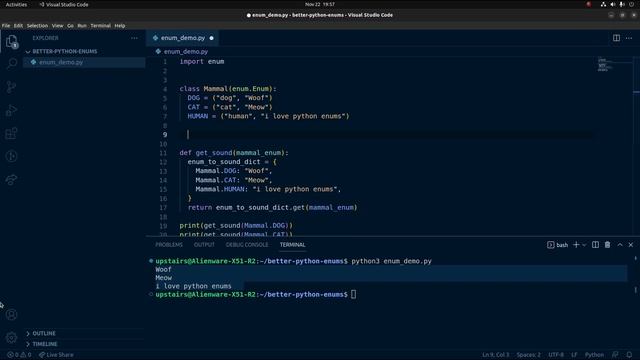Open the Explorer view in the activity bar
This screenshot has width=640, height=360.
pos(11,41)
